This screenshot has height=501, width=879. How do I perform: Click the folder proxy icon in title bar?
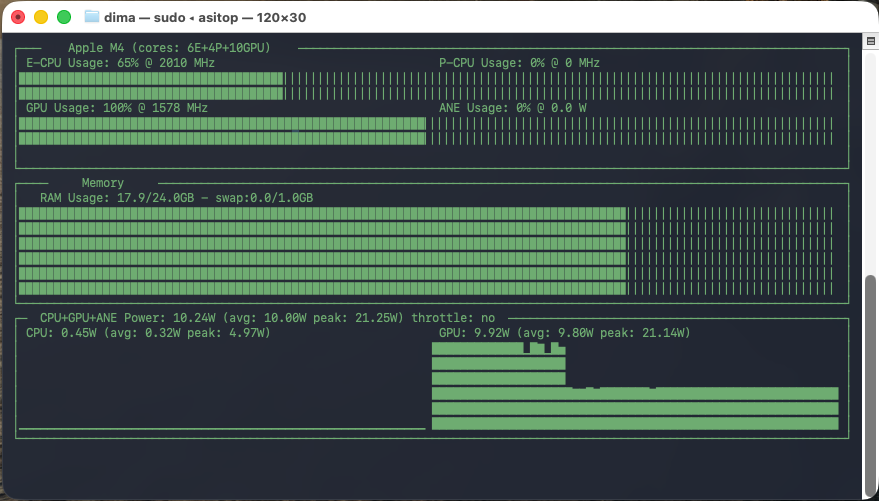tap(92, 16)
